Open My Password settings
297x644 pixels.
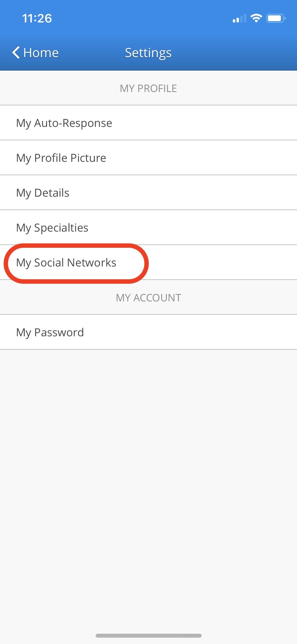[148, 332]
